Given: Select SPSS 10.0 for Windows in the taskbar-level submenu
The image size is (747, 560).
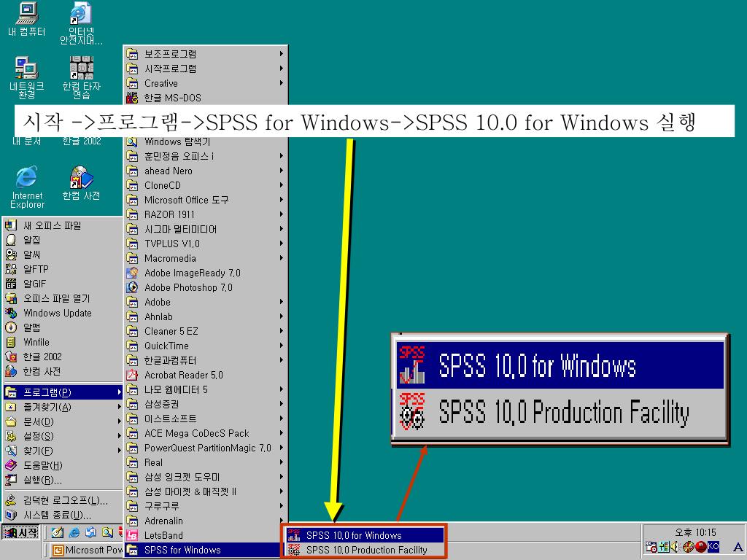Looking at the screenshot, I should click(365, 535).
